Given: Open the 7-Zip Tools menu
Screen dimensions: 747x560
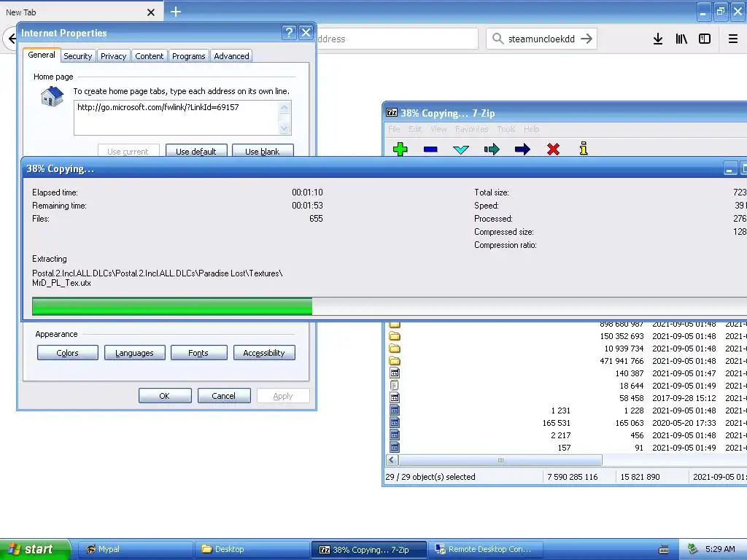Looking at the screenshot, I should 506,129.
